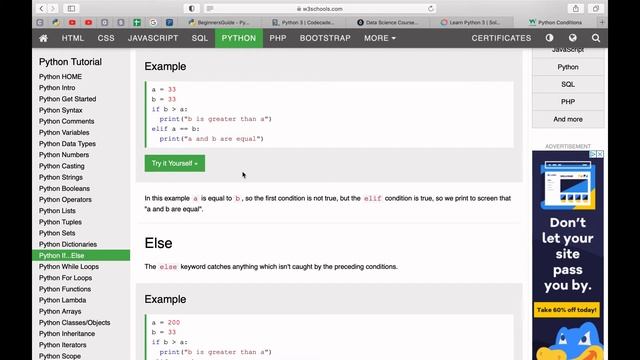Select Python If...Else in sidebar
This screenshot has width=640, height=360.
(x=81, y=256)
